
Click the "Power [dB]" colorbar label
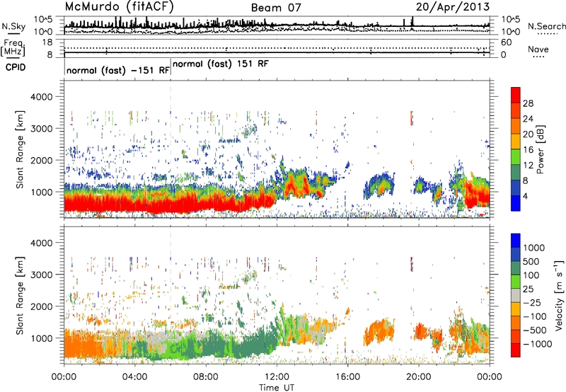coord(540,149)
